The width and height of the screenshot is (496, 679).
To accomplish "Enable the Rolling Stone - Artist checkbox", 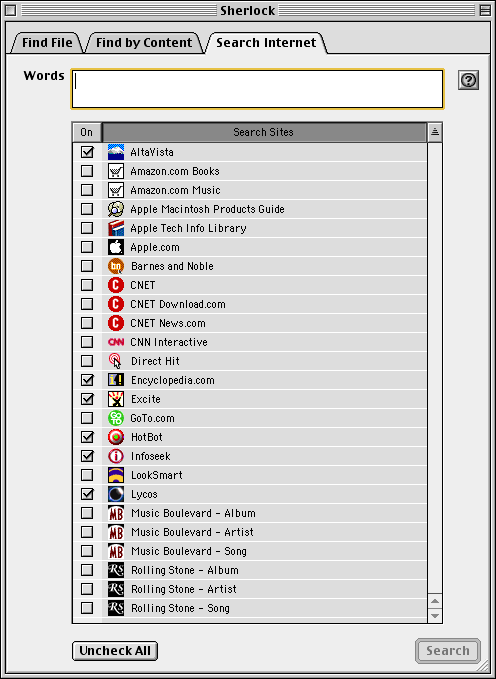I will (x=87, y=589).
